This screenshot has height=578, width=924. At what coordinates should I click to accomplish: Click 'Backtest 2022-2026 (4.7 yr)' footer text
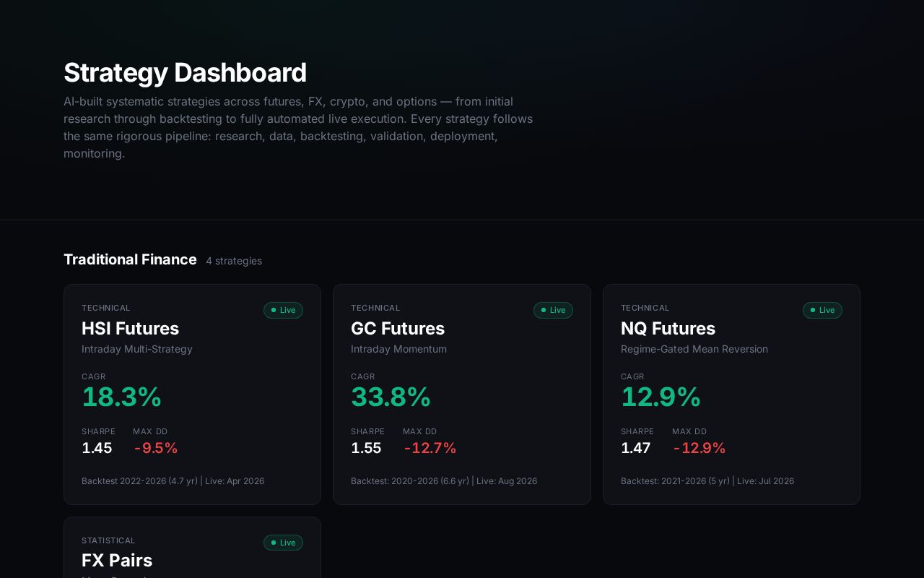[139, 481]
